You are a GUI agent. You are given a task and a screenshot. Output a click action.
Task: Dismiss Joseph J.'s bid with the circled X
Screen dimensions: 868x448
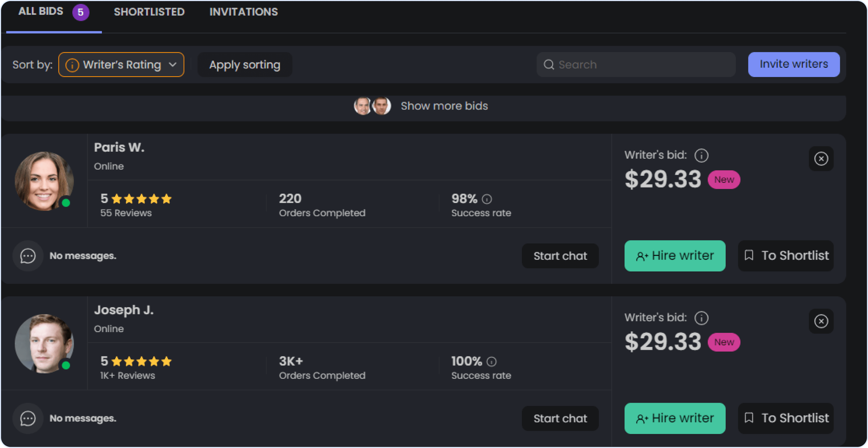click(x=821, y=321)
